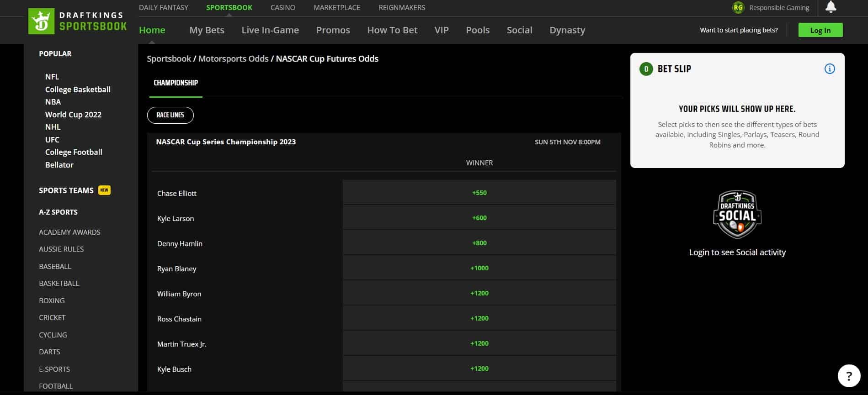Open College Basketball in sidebar
Screen dimensions: 868x395
pyautogui.click(x=78, y=90)
